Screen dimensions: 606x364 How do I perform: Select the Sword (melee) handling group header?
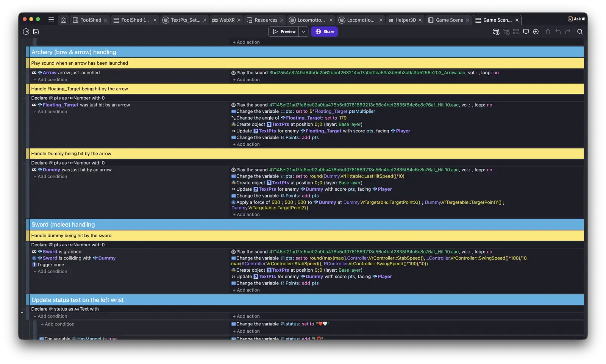307,225
